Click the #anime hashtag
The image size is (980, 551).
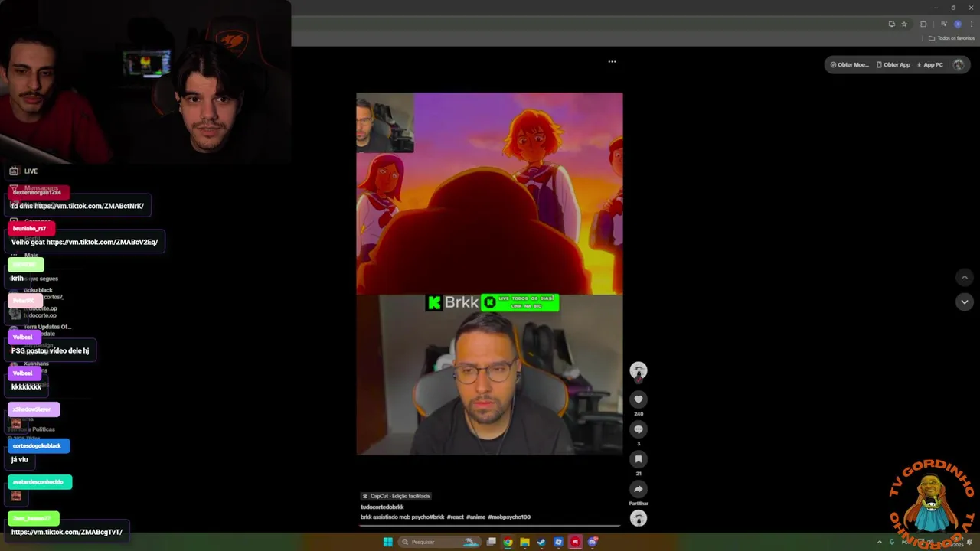[475, 517]
